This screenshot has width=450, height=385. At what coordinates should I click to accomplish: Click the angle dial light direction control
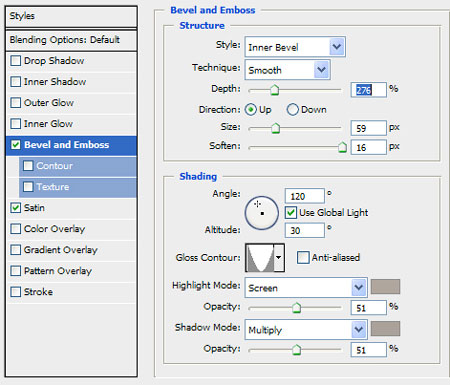[x=262, y=213]
